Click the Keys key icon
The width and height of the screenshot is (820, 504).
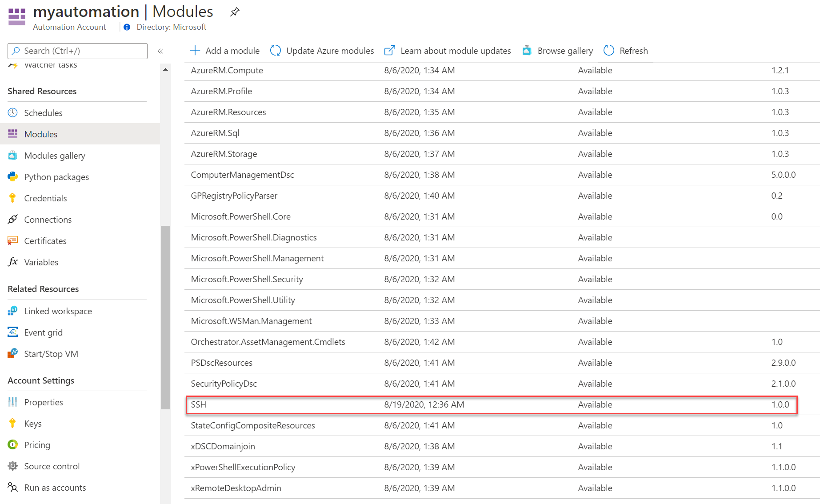click(13, 423)
